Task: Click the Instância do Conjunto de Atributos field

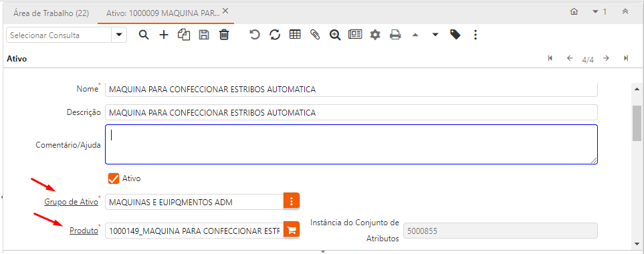Action: coord(501,231)
